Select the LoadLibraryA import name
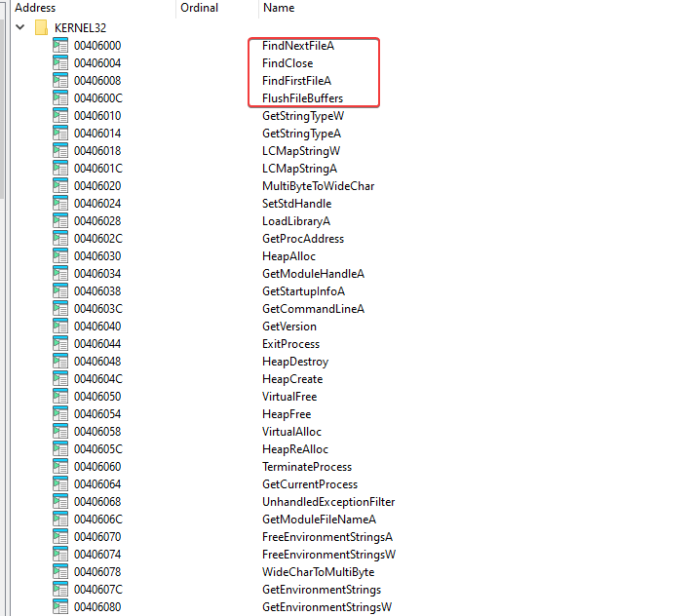690x616 pixels. 296,221
